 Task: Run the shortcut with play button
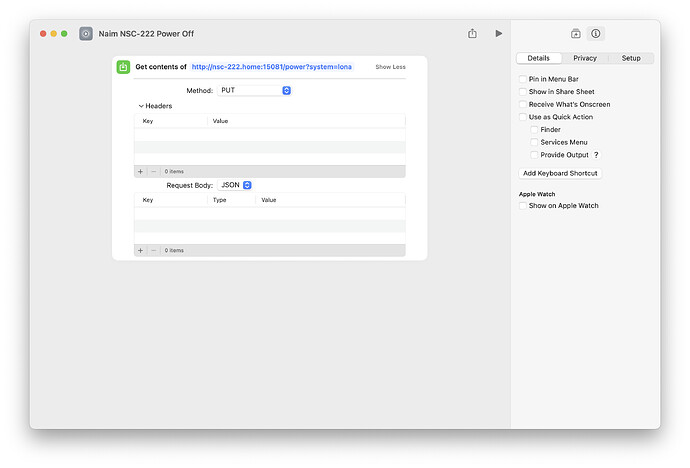499,33
